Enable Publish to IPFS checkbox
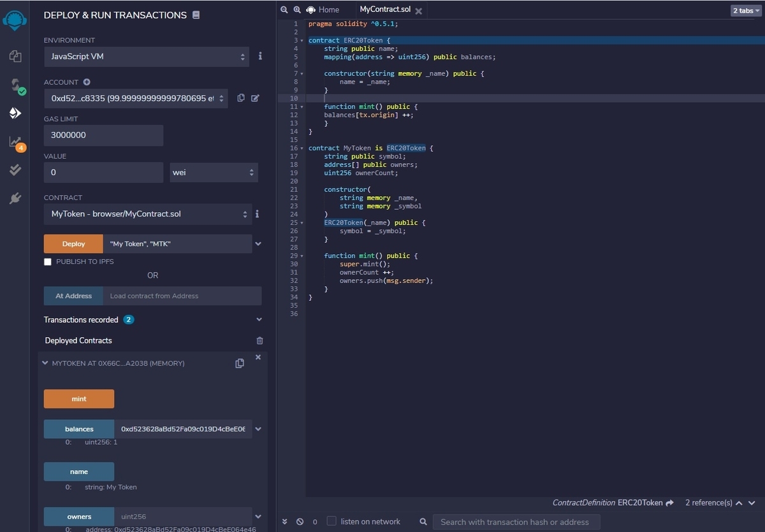This screenshot has width=765, height=532. pos(48,262)
